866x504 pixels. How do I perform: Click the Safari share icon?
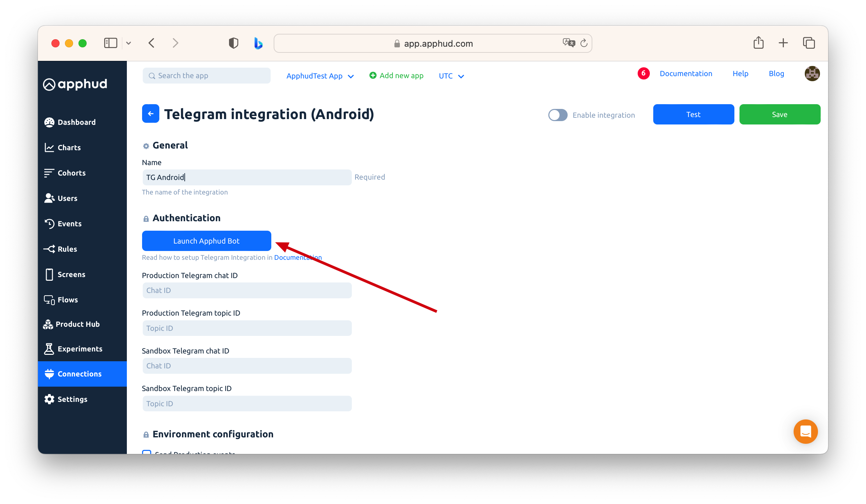758,43
